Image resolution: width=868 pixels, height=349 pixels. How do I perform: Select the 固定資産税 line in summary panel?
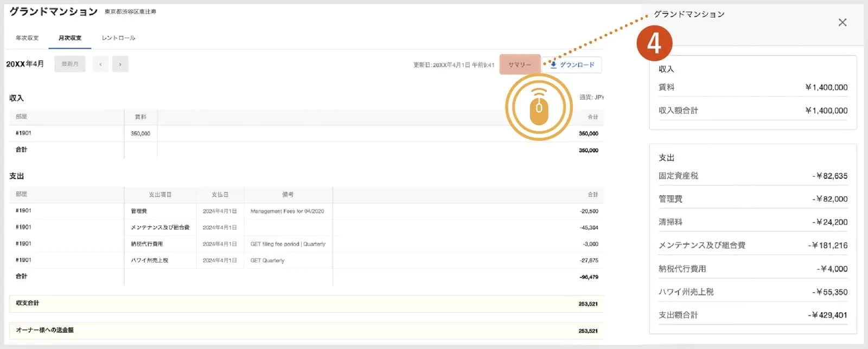(753, 176)
